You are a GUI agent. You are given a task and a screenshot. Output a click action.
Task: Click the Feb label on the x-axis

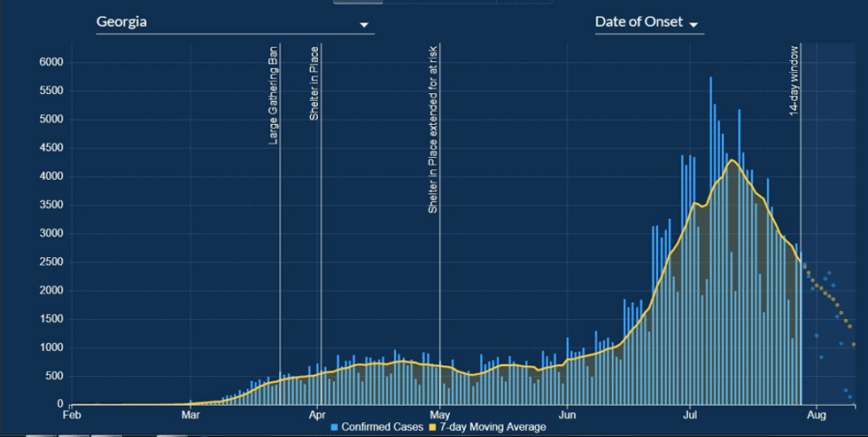pos(71,414)
